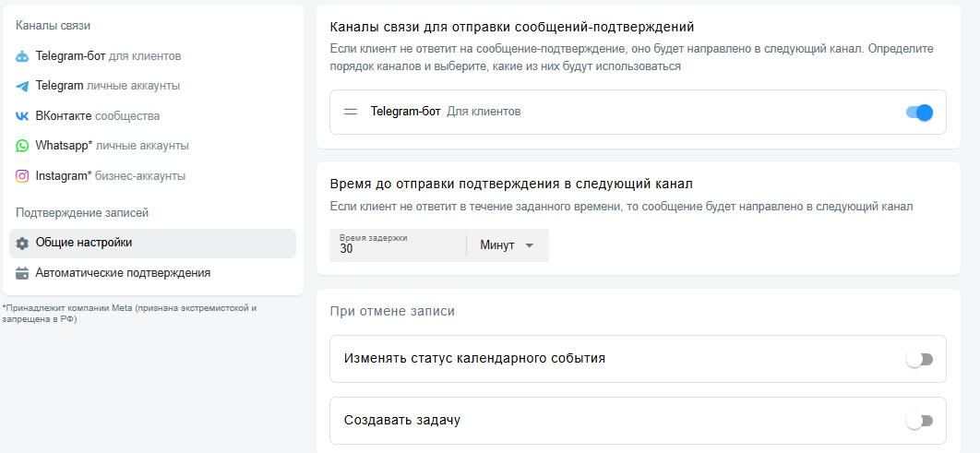980x453 pixels.
Task: Enable Изменять статус календарного события toggle
Action: (919, 359)
